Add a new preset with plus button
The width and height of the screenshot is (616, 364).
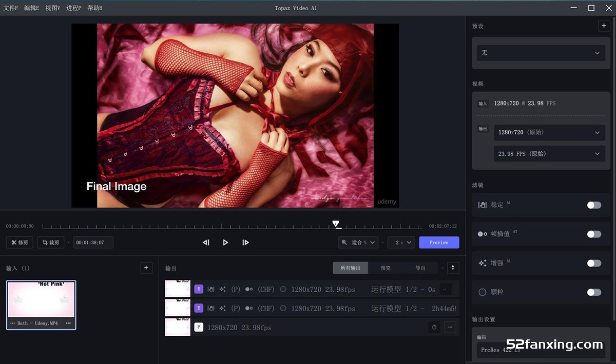point(604,26)
